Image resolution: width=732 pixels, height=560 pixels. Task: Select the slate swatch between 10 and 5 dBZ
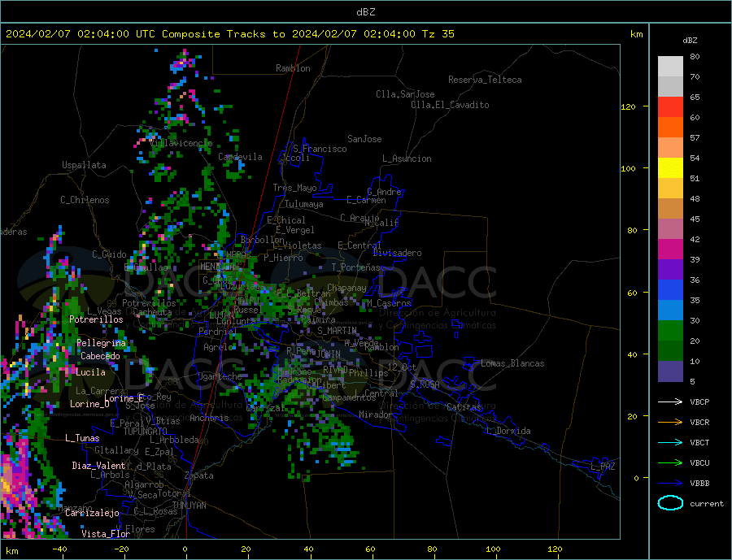(670, 371)
